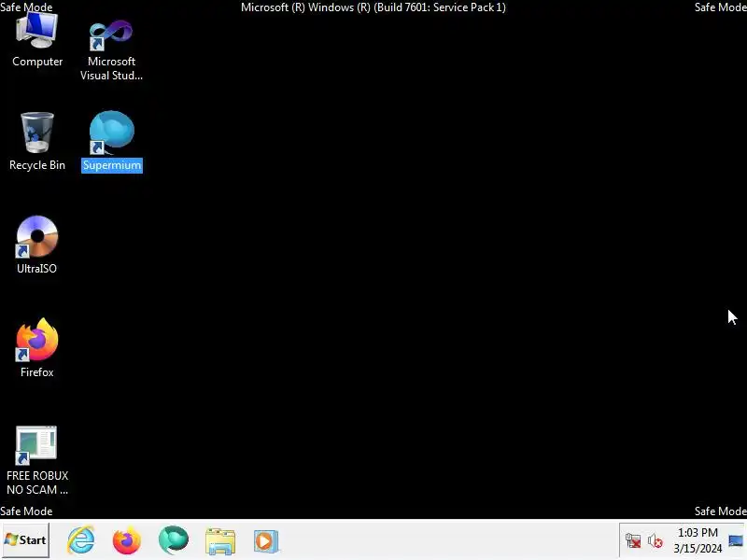Select the Recycle Bin icon
Viewport: 747px width, 560px height.
37,141
